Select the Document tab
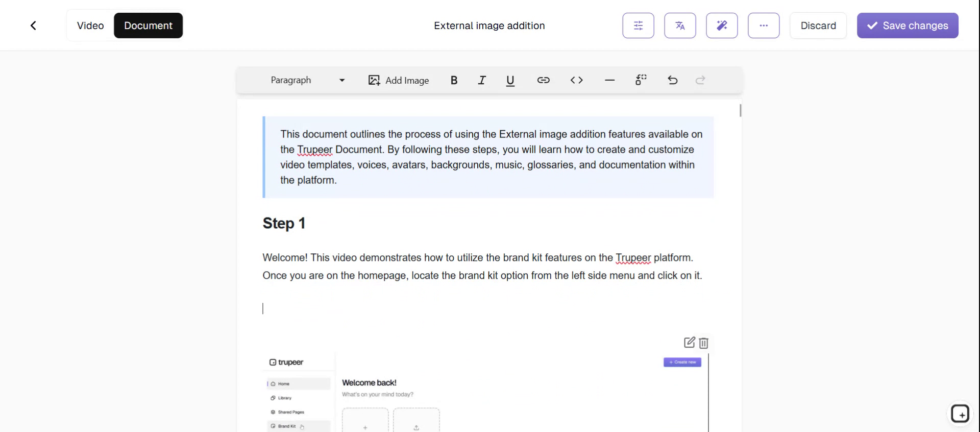This screenshot has height=432, width=980. click(x=148, y=26)
